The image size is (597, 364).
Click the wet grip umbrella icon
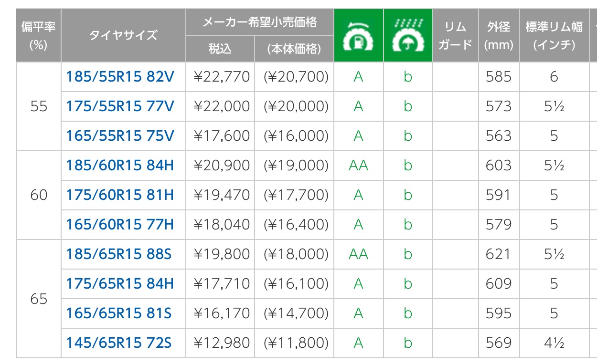(407, 36)
